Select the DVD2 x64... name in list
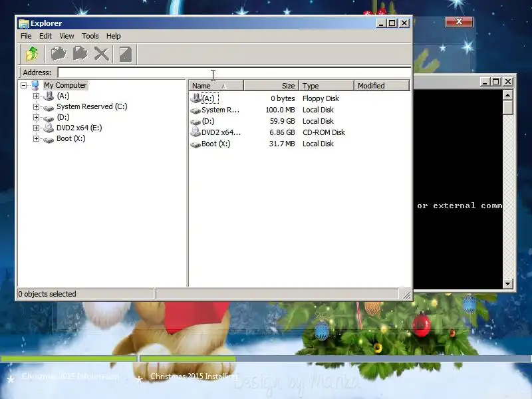This screenshot has width=532, height=399. pyautogui.click(x=221, y=132)
